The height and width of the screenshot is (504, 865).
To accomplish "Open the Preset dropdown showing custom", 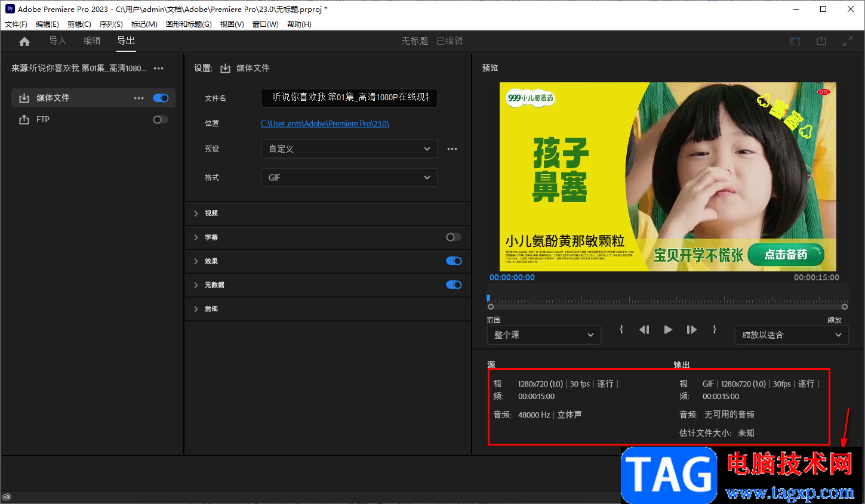I will click(349, 149).
